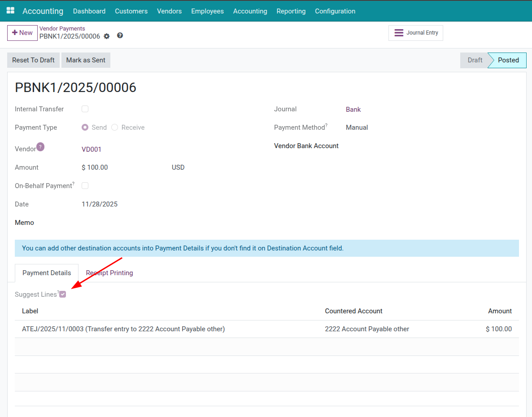Click the Mark as Sent button
This screenshot has width=532, height=417.
click(86, 60)
